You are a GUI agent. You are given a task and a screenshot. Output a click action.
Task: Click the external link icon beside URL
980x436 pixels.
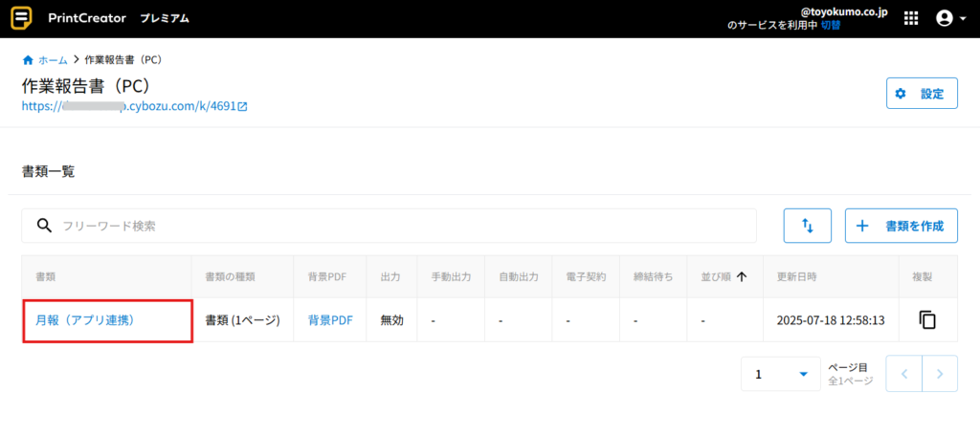point(243,106)
